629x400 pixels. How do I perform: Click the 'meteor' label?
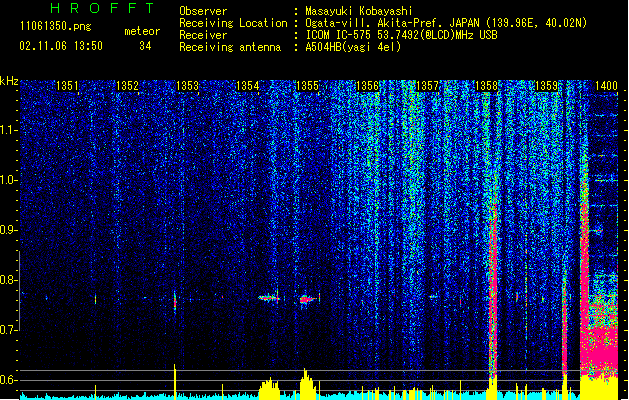click(142, 31)
